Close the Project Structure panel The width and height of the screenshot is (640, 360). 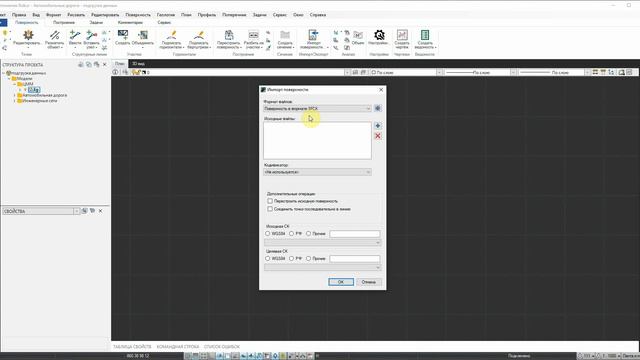[x=104, y=64]
